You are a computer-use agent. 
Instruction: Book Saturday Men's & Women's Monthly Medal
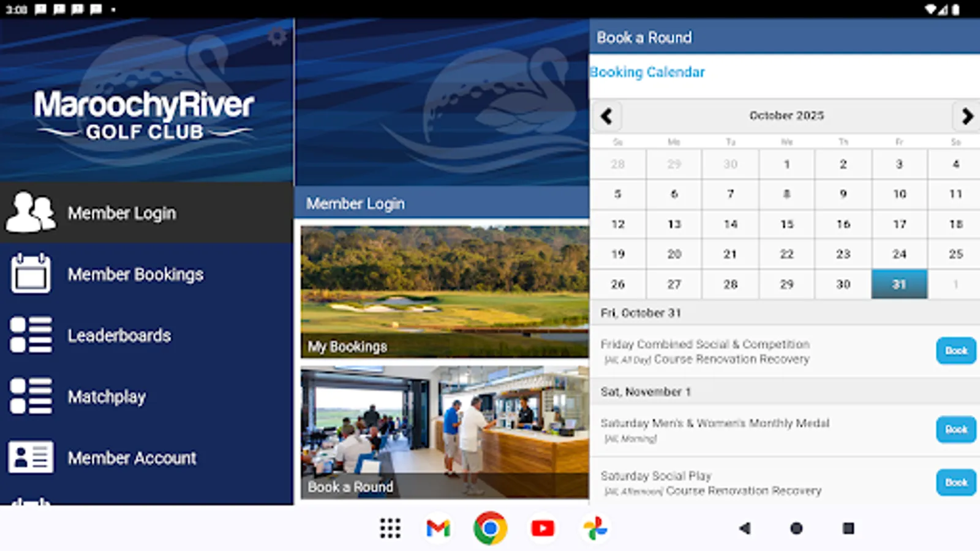click(956, 429)
